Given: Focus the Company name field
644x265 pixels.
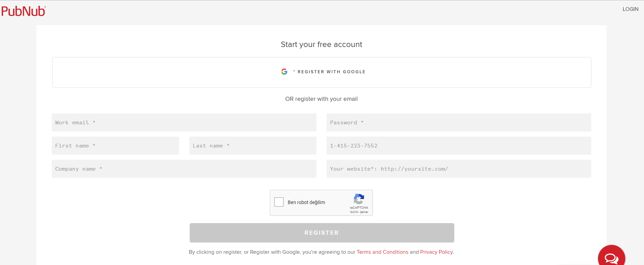Looking at the screenshot, I should pyautogui.click(x=184, y=169).
